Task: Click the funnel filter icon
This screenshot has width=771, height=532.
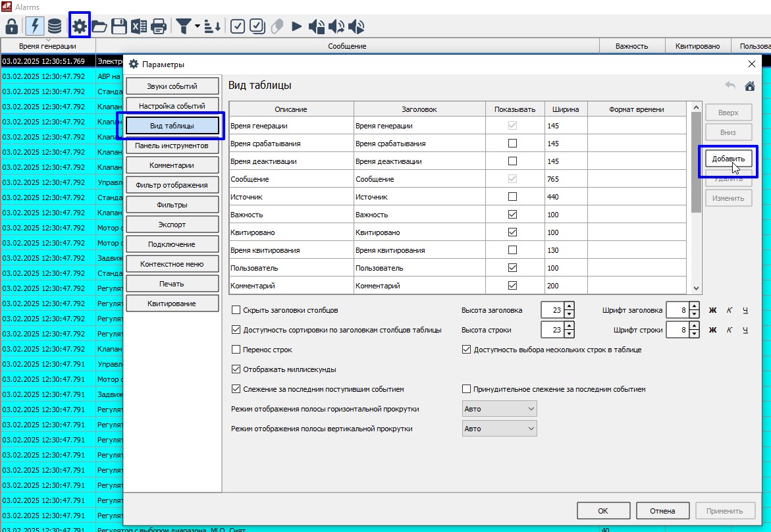Action: 183,26
